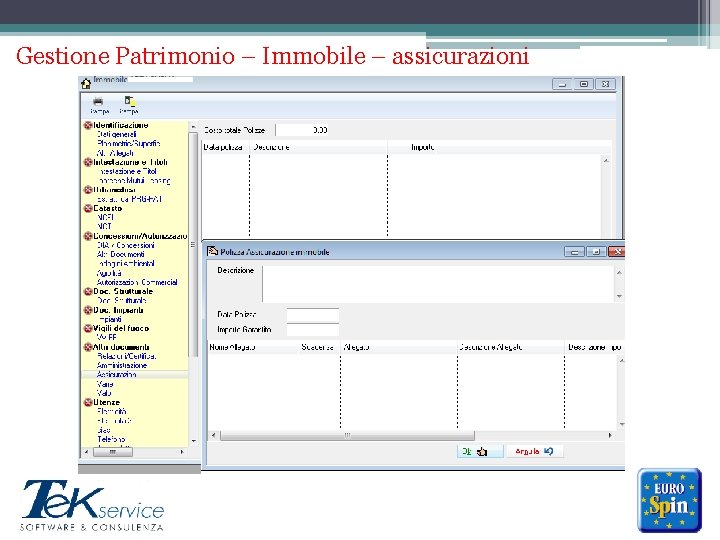
Task: Open Autorizzazioni Commerciali entry
Action: [137, 282]
